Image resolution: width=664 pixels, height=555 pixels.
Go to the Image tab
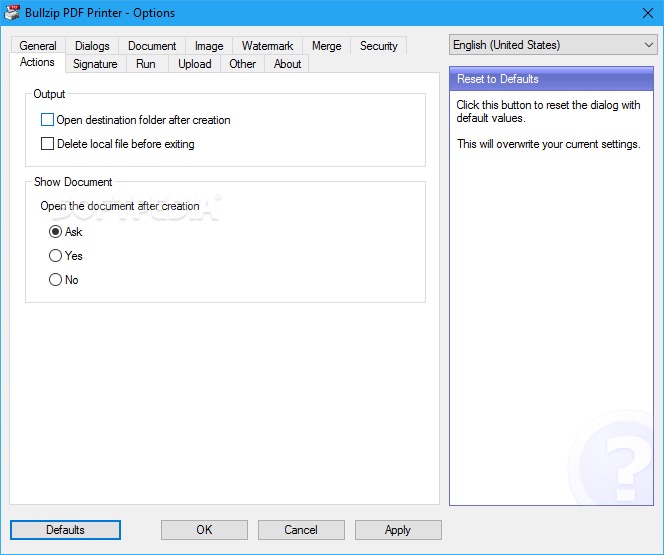point(209,46)
